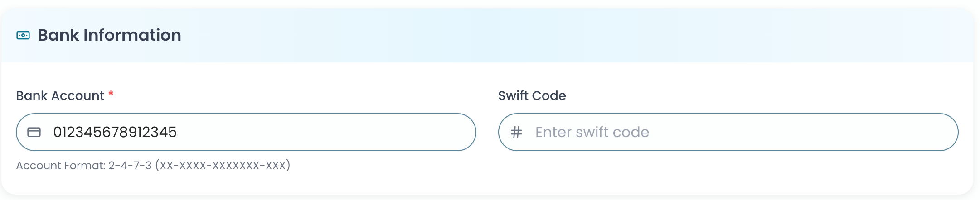
Task: Click blank area of the Bank Information header banner
Action: pos(544,35)
